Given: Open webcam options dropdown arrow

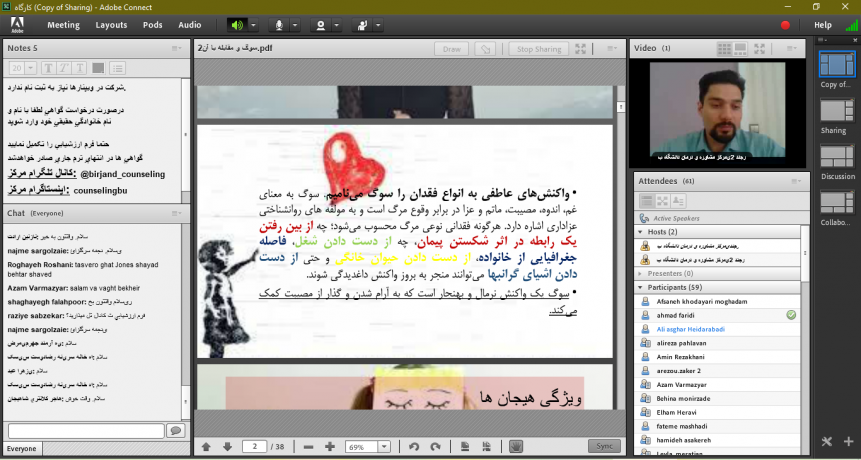Looking at the screenshot, I should click(337, 25).
